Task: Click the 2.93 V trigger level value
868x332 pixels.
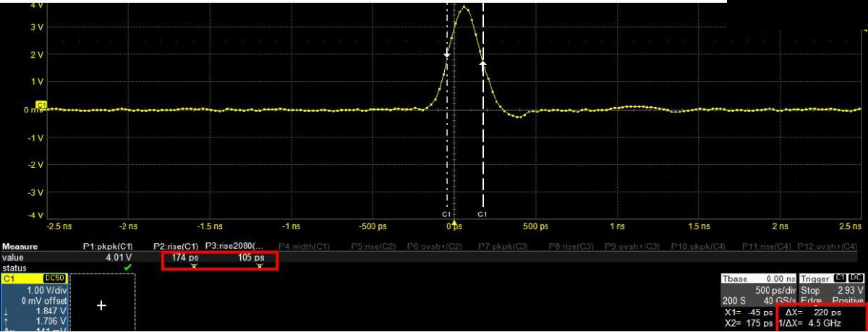Action: [x=850, y=290]
